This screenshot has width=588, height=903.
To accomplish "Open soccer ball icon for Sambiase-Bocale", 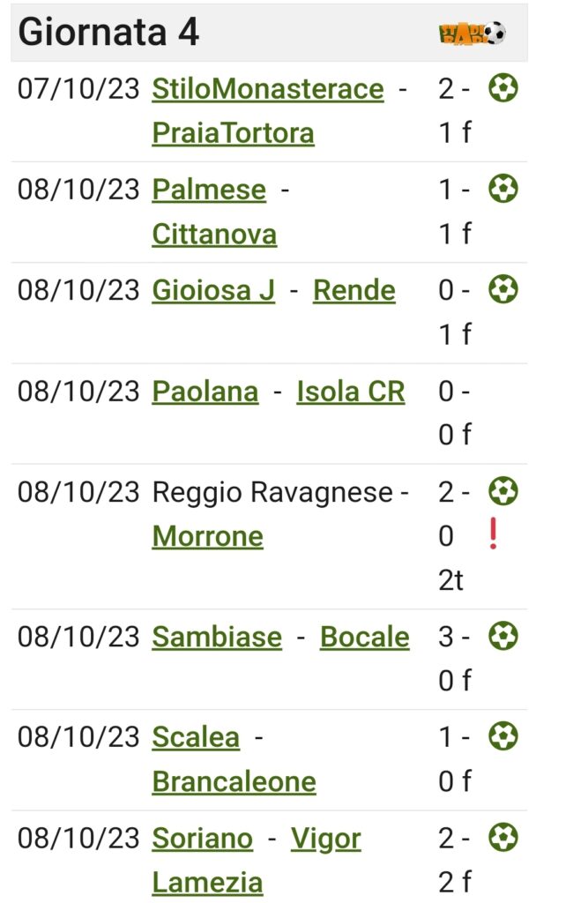I will click(502, 637).
